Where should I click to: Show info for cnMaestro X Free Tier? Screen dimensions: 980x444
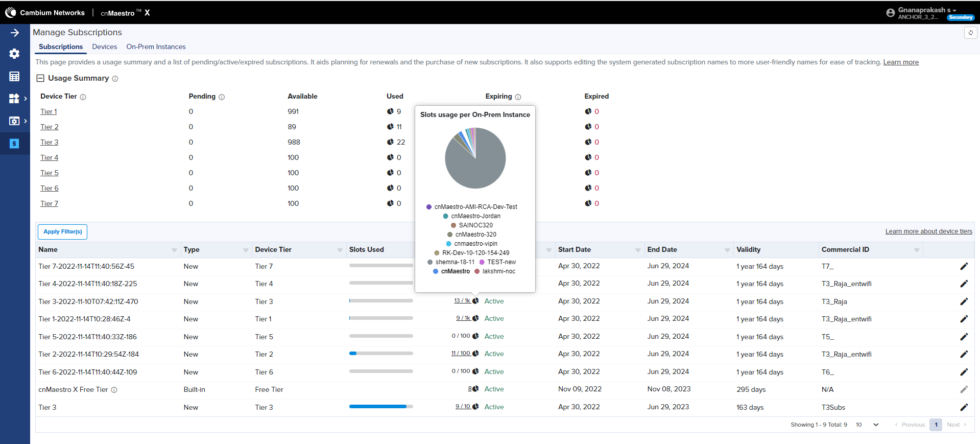(x=114, y=390)
